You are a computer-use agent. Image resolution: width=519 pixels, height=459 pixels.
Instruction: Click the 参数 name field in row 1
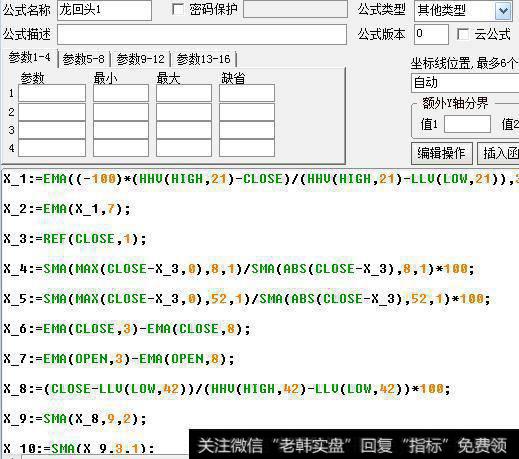pos(52,93)
